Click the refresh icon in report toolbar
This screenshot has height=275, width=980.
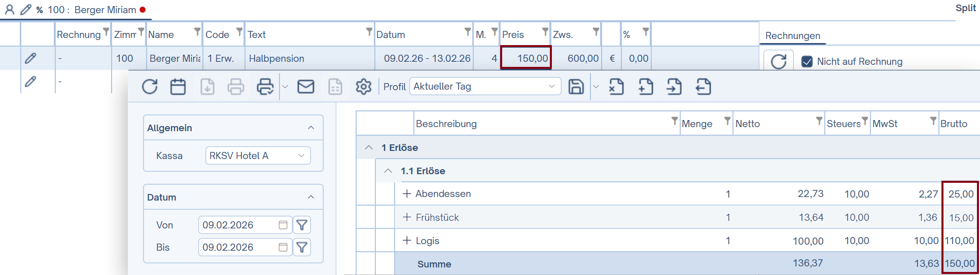(150, 87)
